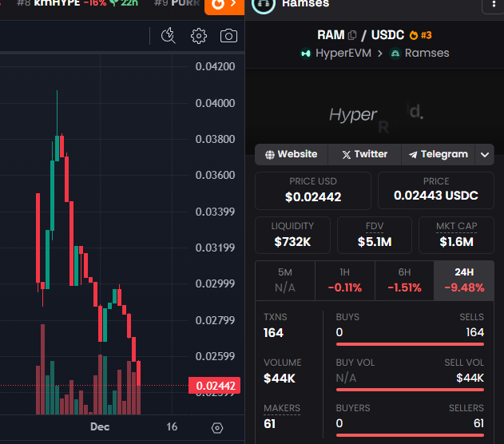The image size is (504, 444).
Task: Copy the RAM token address
Action: [x=352, y=35]
